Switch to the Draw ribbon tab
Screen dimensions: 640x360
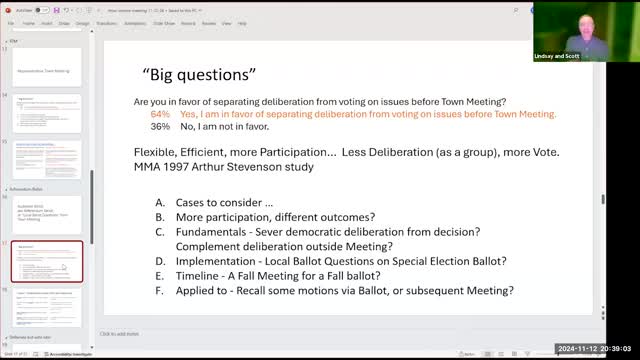pyautogui.click(x=64, y=24)
